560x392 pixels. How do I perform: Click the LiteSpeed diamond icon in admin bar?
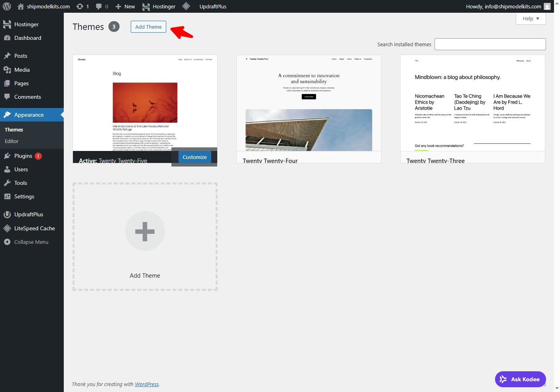[x=186, y=6]
